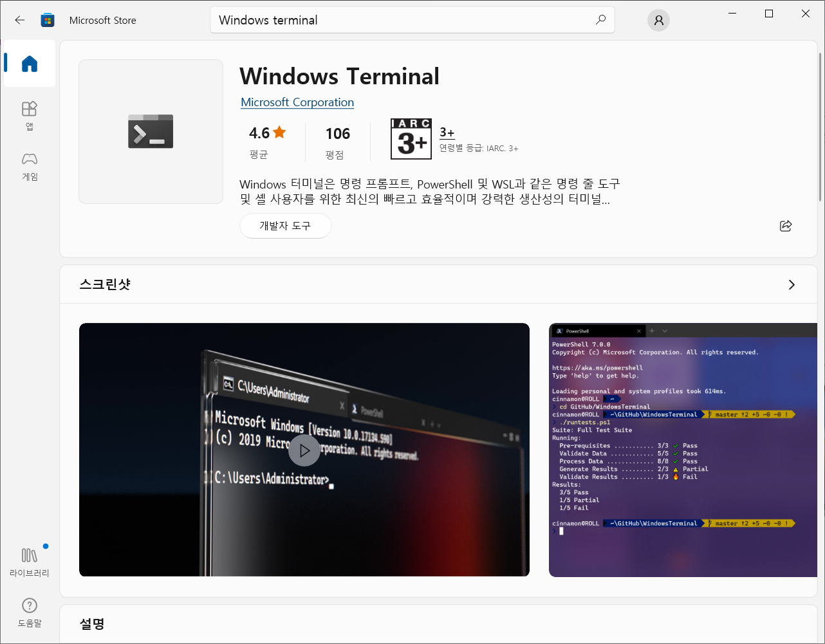
Task: Click the 연령별 등급: IARC. 3+ text
Action: point(479,149)
